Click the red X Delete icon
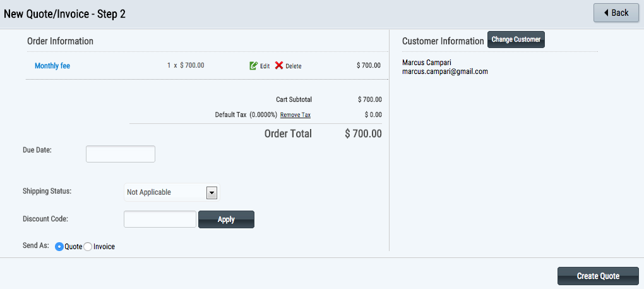644x289 pixels. 279,65
